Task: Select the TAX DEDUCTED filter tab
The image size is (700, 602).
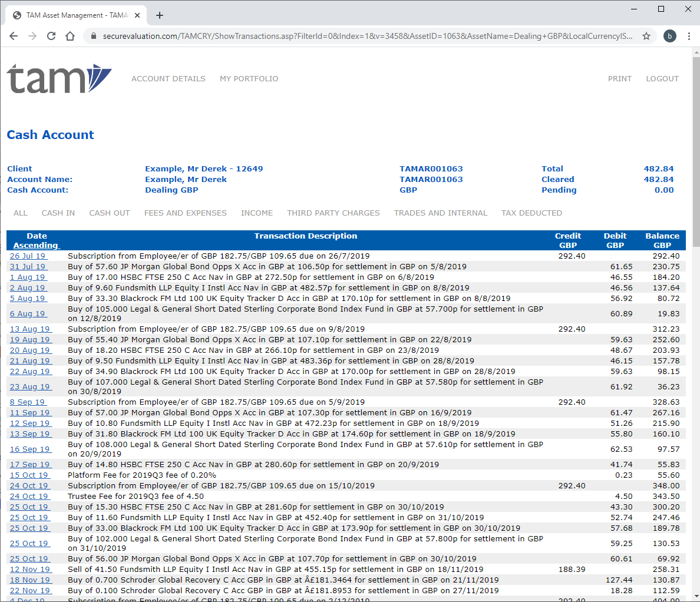Action: click(x=531, y=213)
